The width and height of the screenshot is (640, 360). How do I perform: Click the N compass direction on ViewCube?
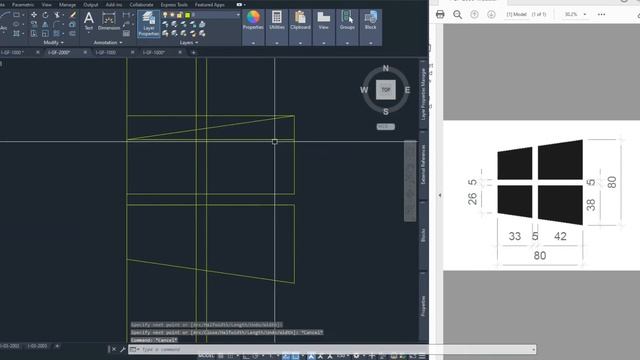point(386,68)
